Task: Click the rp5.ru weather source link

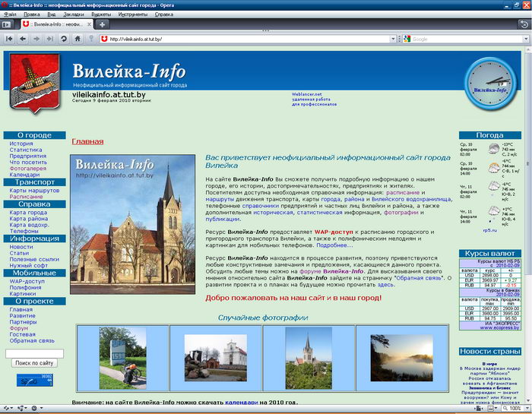Action: click(x=489, y=230)
